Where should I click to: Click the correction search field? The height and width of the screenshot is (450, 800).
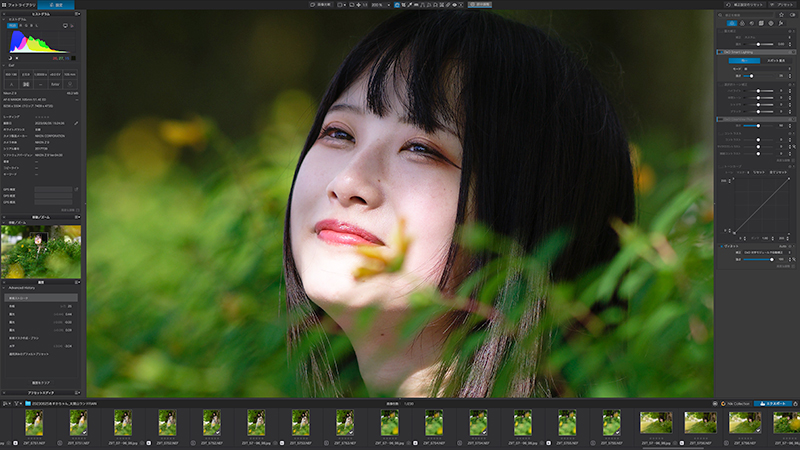coord(746,15)
